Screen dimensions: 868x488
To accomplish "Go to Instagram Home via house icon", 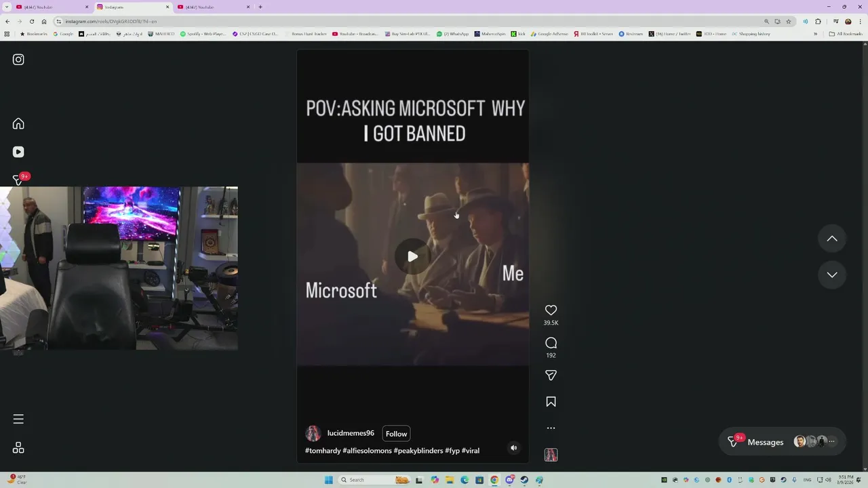I will point(18,123).
